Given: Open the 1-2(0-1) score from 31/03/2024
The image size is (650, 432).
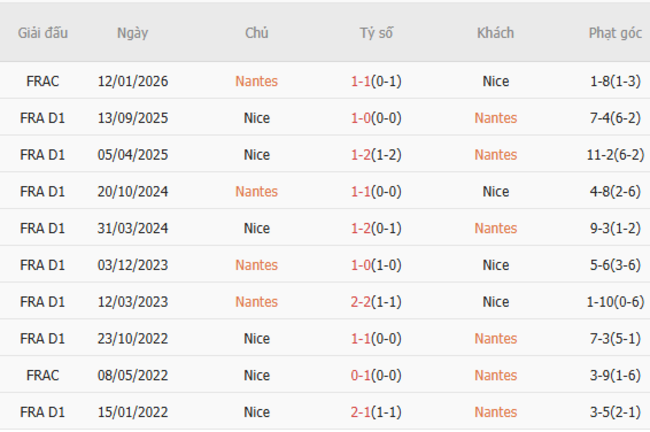Looking at the screenshot, I should [376, 228].
